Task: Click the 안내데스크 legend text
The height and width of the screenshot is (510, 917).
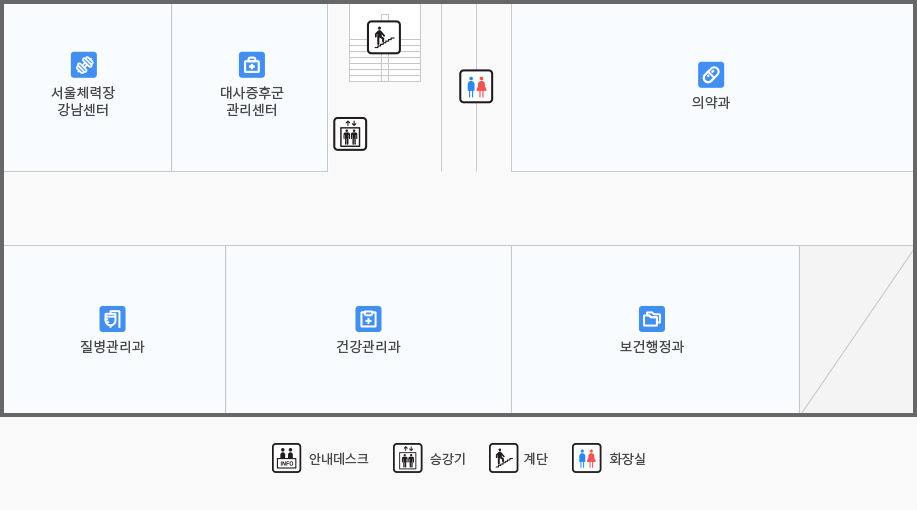Action: tap(339, 459)
